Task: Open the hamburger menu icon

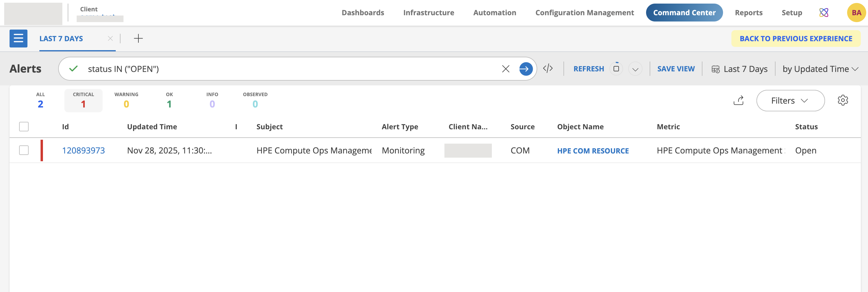Action: pos(18,39)
